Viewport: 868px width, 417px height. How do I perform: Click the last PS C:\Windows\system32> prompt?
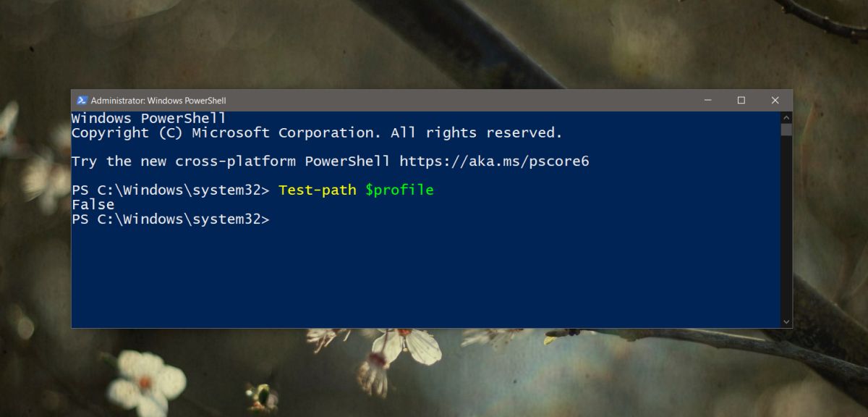click(170, 219)
